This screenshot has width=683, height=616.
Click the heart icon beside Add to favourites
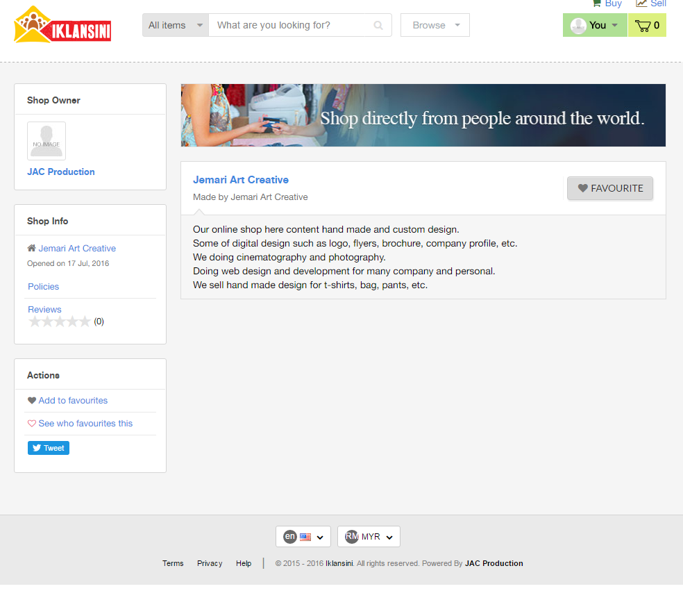click(32, 400)
